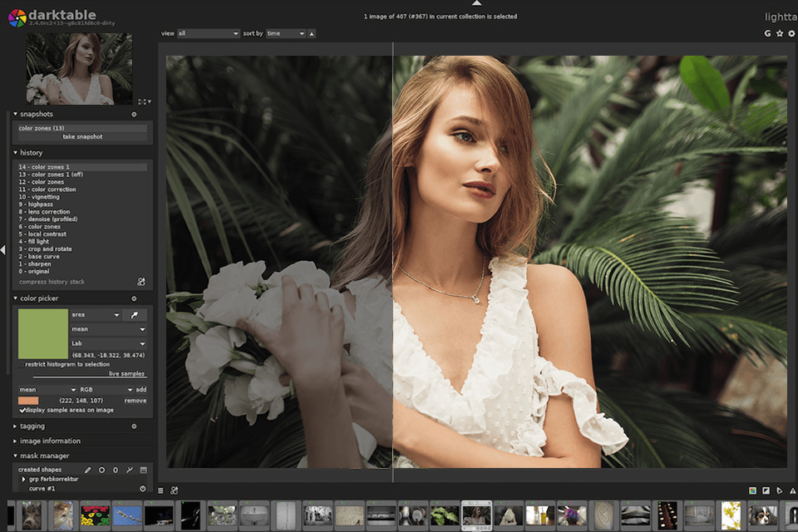This screenshot has width=798, height=532.
Task: Select history item 3 - crop and rotate
Action: tap(82, 249)
